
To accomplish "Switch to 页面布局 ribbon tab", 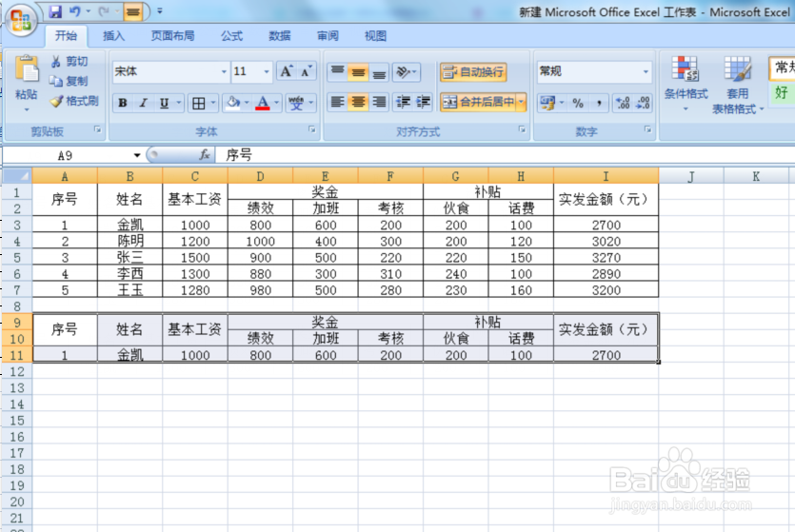I will pyautogui.click(x=172, y=35).
